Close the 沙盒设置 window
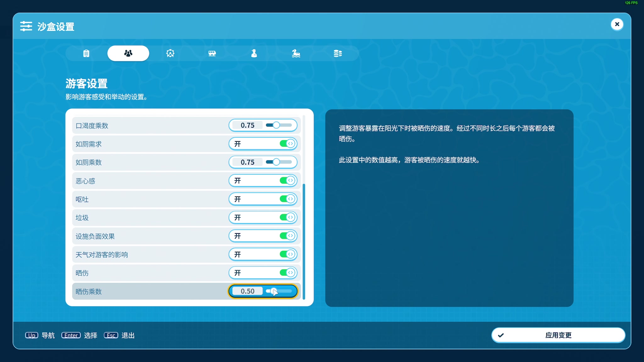 coord(617,24)
